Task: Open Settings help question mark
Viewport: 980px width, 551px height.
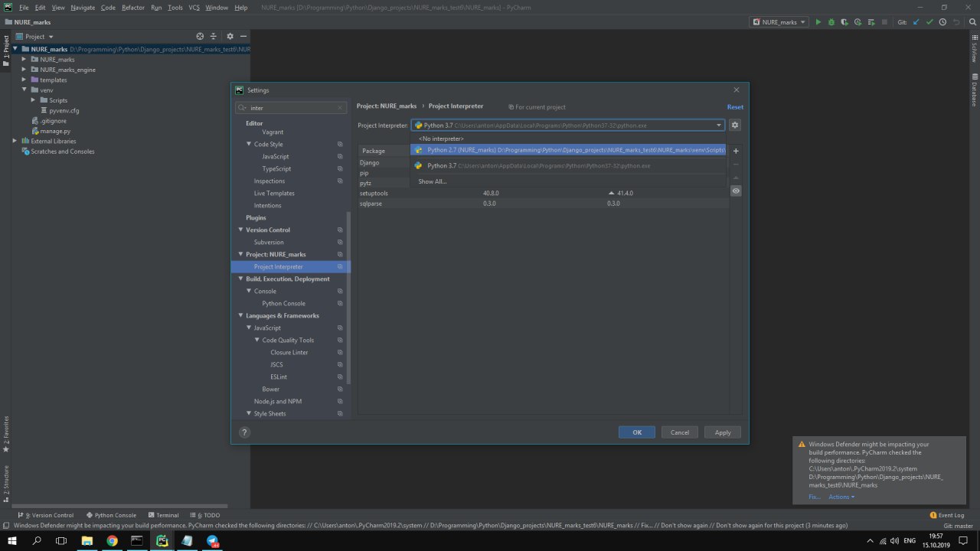Action: click(244, 432)
